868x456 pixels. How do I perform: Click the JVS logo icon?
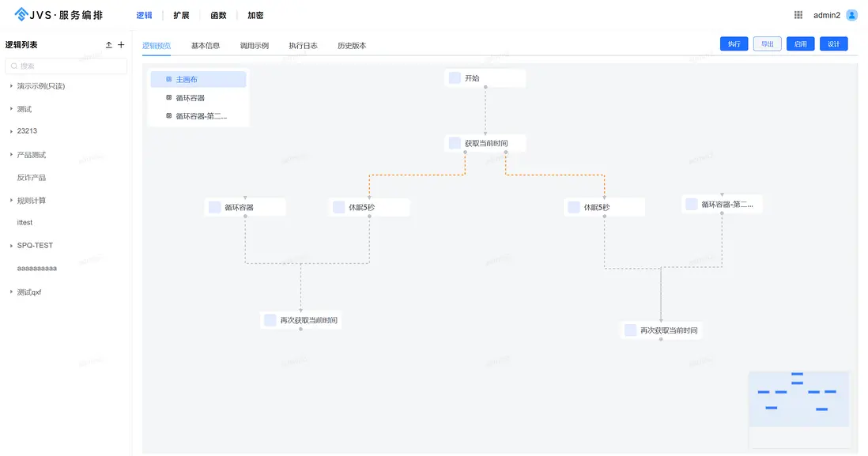[x=22, y=15]
